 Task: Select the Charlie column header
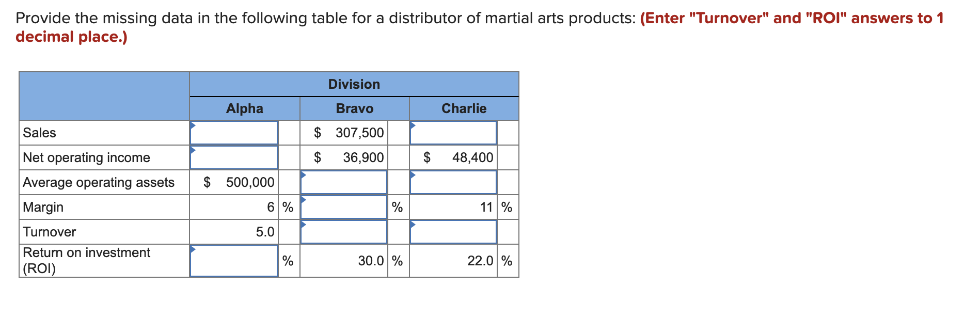(464, 108)
